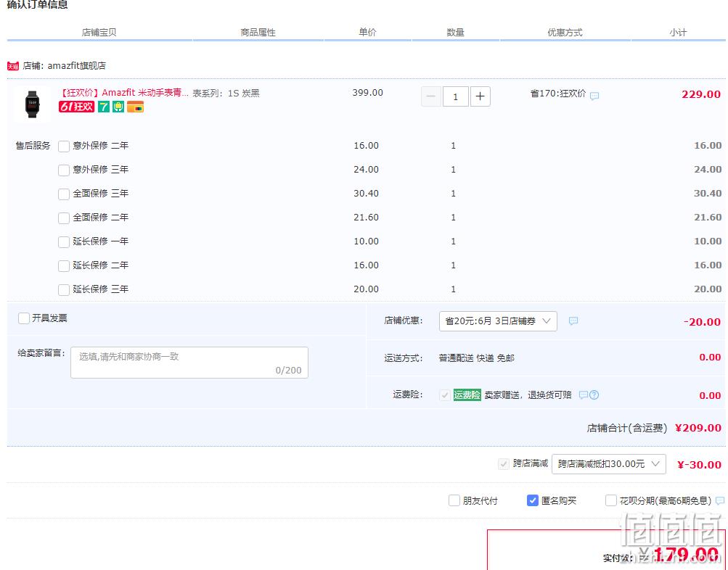Screen dimensions: 728x570
Task: Enable 开具发票 invoice checkbox
Action: click(x=24, y=318)
